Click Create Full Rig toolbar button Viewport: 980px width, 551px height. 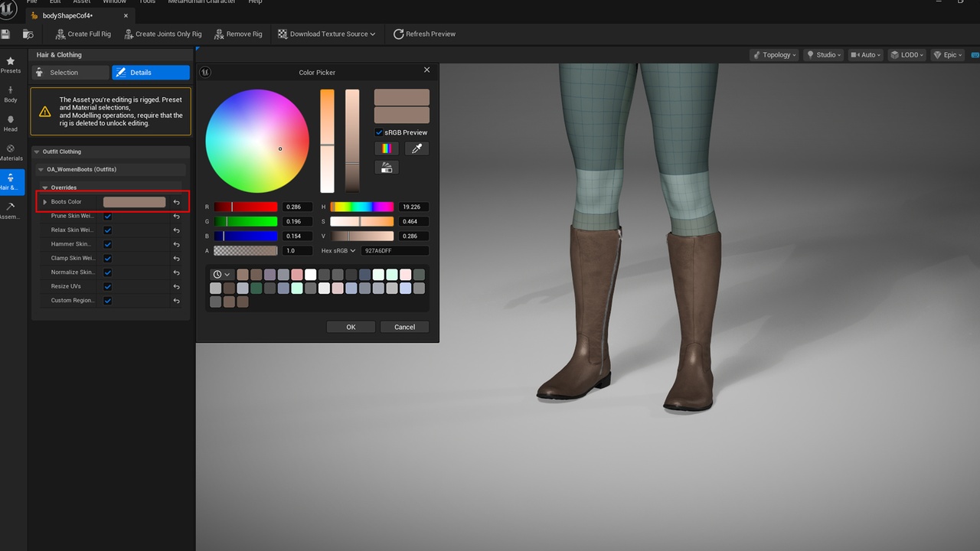pyautogui.click(x=83, y=34)
